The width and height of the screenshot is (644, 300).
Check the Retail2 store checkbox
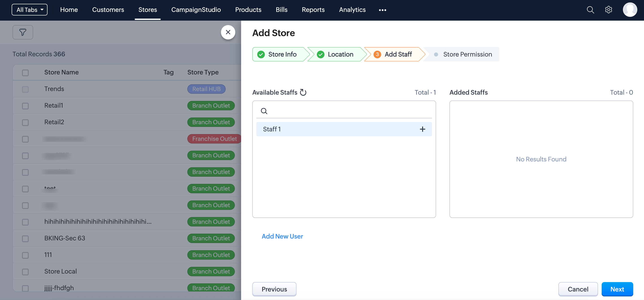click(25, 123)
